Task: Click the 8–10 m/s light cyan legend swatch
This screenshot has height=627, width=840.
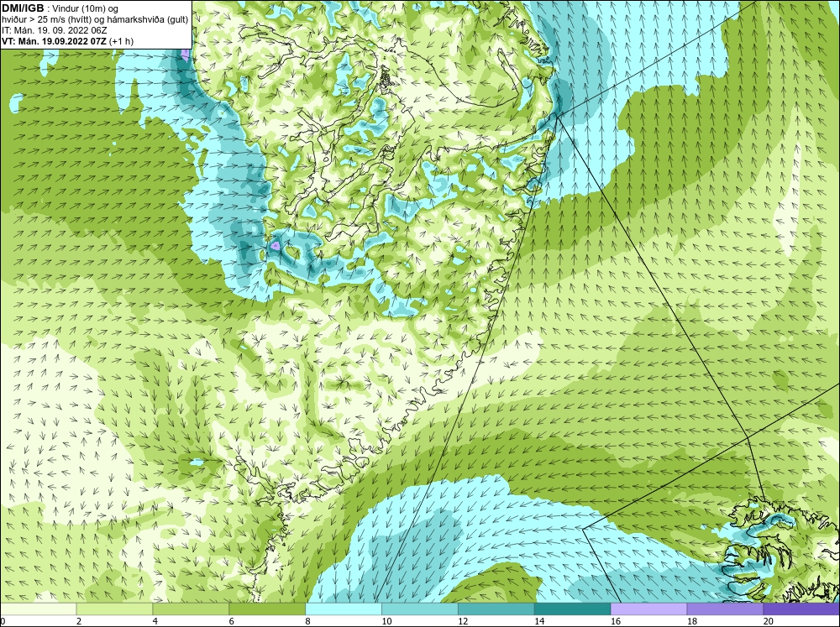Action: 344,609
